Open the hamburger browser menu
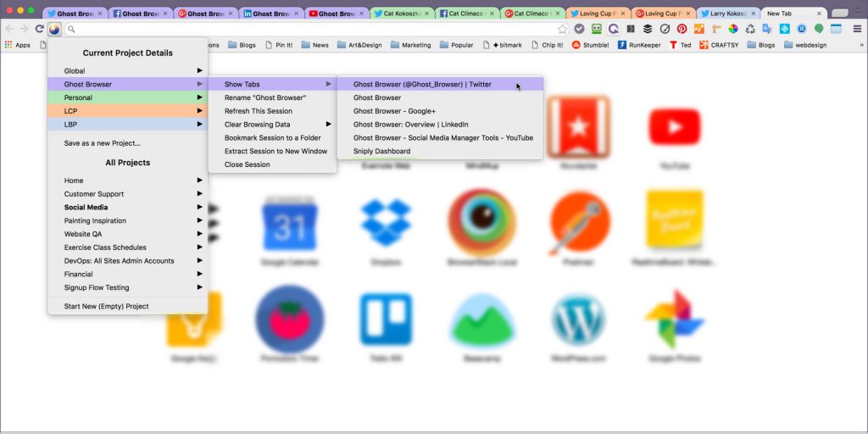The height and width of the screenshot is (434, 868). pyautogui.click(x=857, y=29)
